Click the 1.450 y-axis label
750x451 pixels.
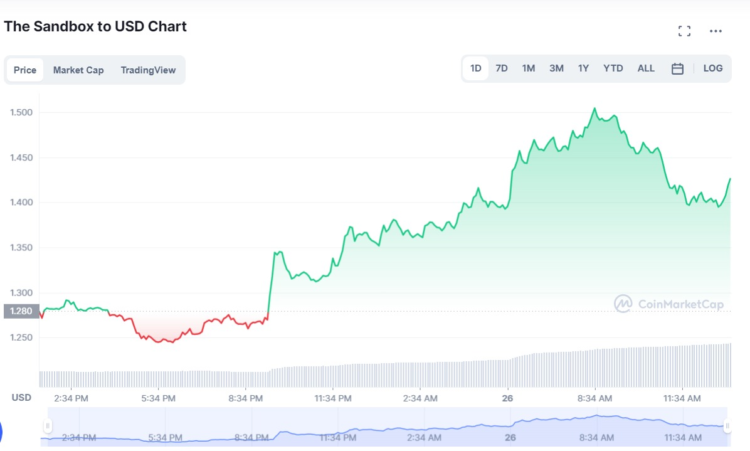tap(22, 158)
